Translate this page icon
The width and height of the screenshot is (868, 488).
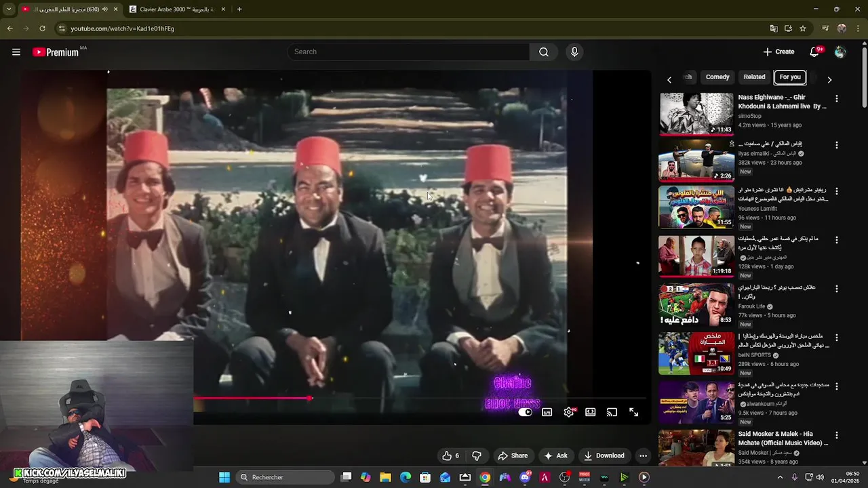[x=774, y=28]
